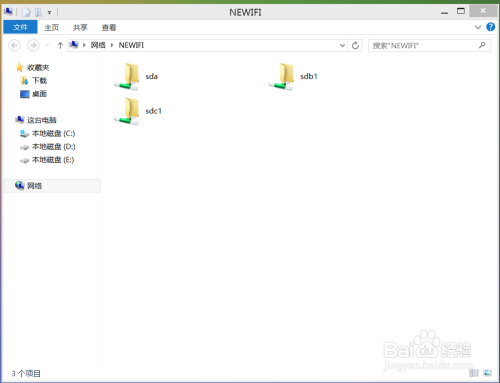
Task: Open Explorer help question mark
Action: [x=490, y=27]
